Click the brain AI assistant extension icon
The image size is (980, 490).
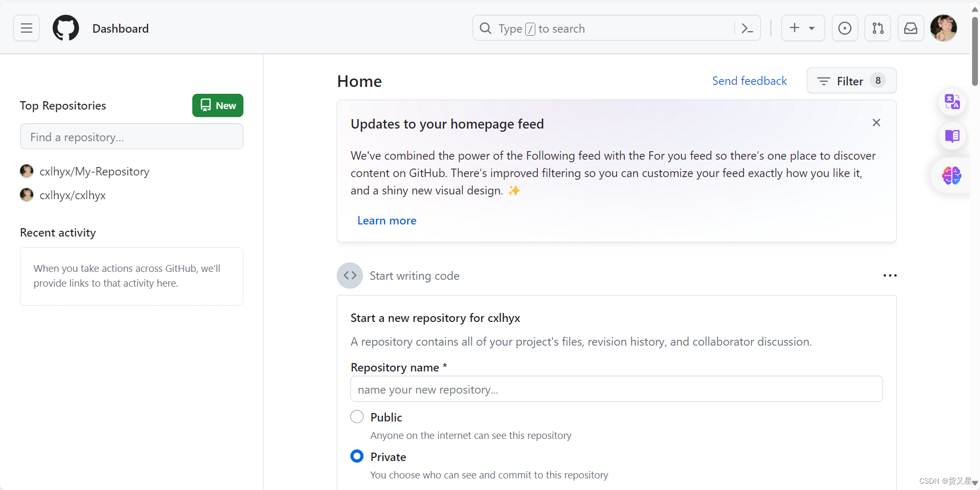pyautogui.click(x=952, y=175)
